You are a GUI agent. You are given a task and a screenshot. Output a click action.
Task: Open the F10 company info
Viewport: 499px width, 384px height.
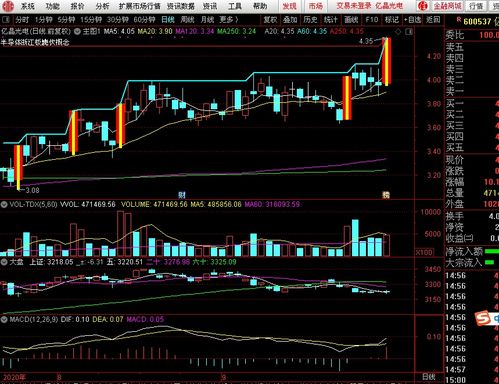[x=371, y=20]
